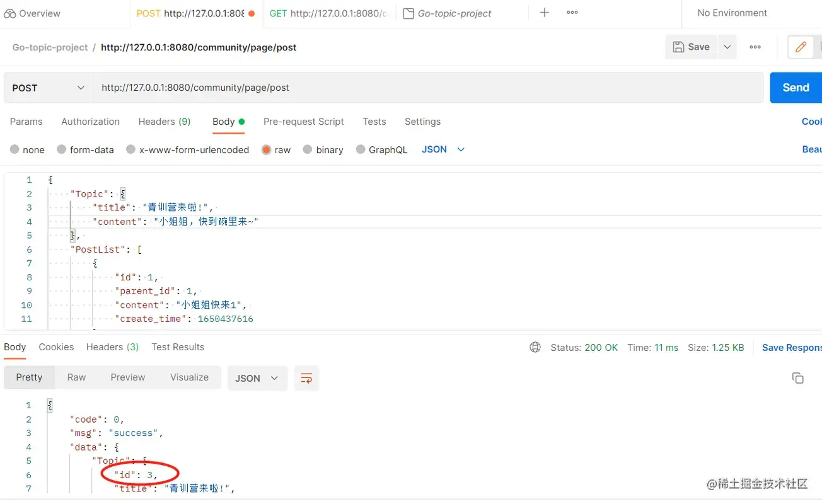Open the request body JSON format dropdown
The image size is (822, 504).
pos(443,149)
